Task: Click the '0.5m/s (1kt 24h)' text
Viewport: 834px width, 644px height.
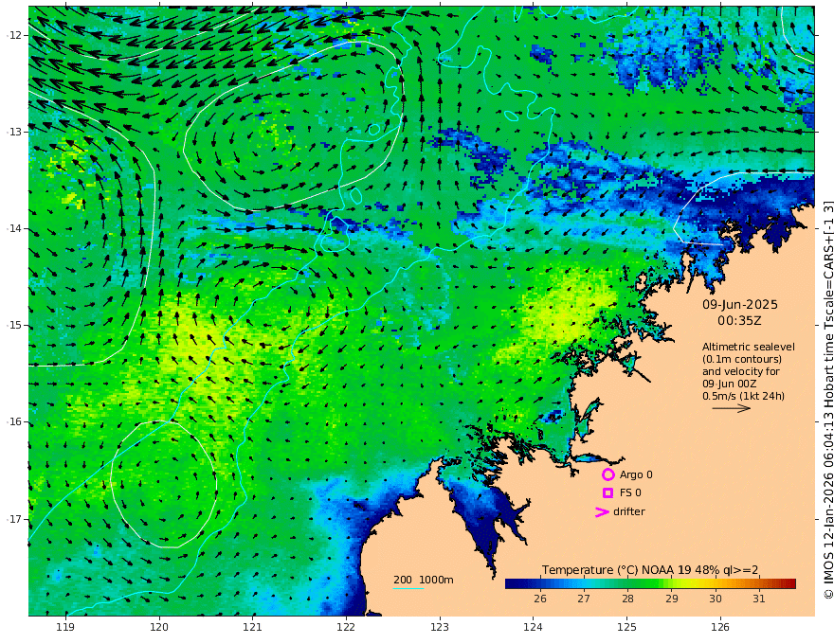Action: pos(743,396)
